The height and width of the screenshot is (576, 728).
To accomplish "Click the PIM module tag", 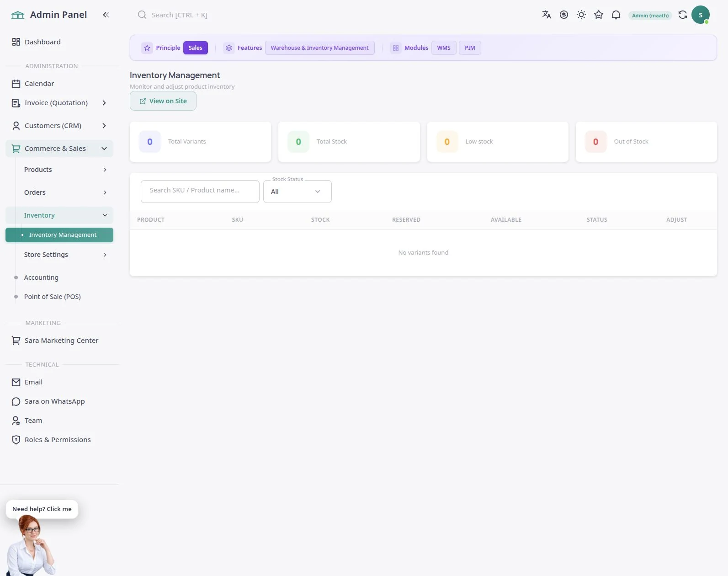I will click(x=470, y=48).
